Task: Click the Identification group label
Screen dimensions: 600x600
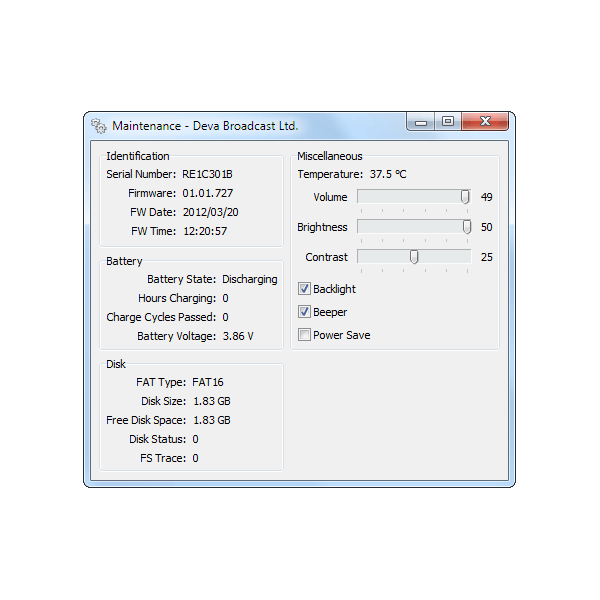Action: click(138, 156)
